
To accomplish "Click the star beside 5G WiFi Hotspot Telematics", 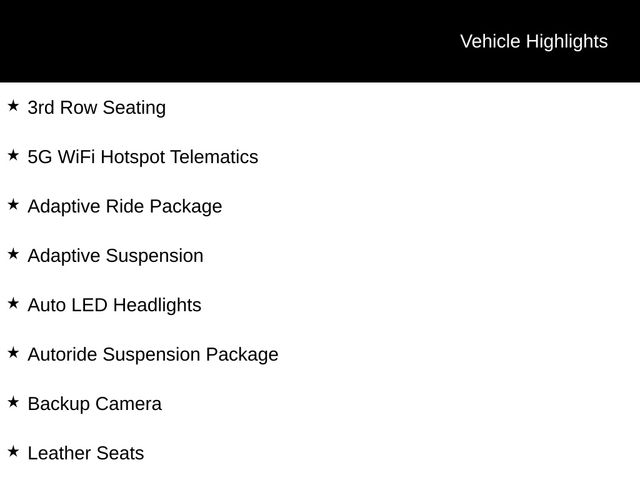I will 13,155.
